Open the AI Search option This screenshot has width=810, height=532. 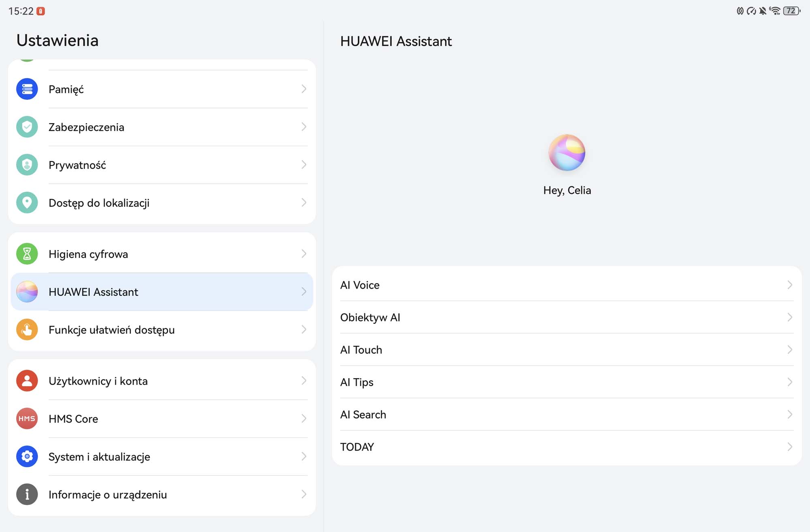click(x=567, y=415)
